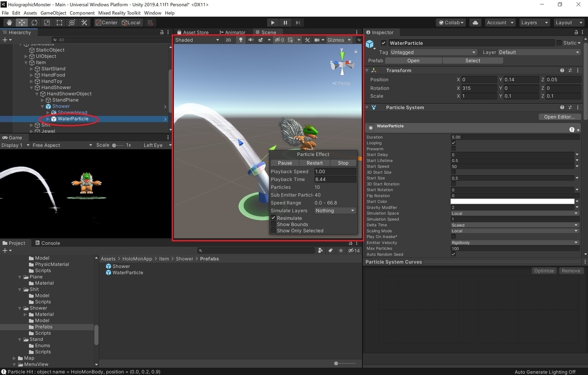
Task: Click Project search by label icon
Action: click(x=330, y=251)
